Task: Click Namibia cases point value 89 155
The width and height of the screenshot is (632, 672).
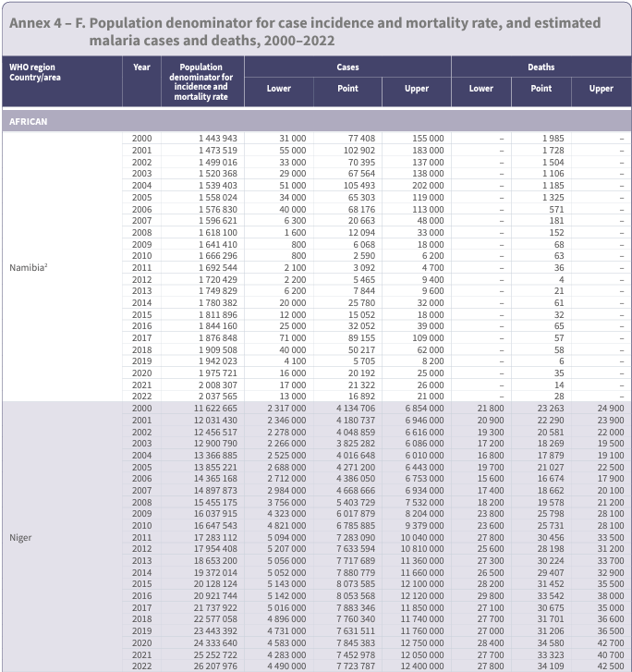Action: coord(361,338)
